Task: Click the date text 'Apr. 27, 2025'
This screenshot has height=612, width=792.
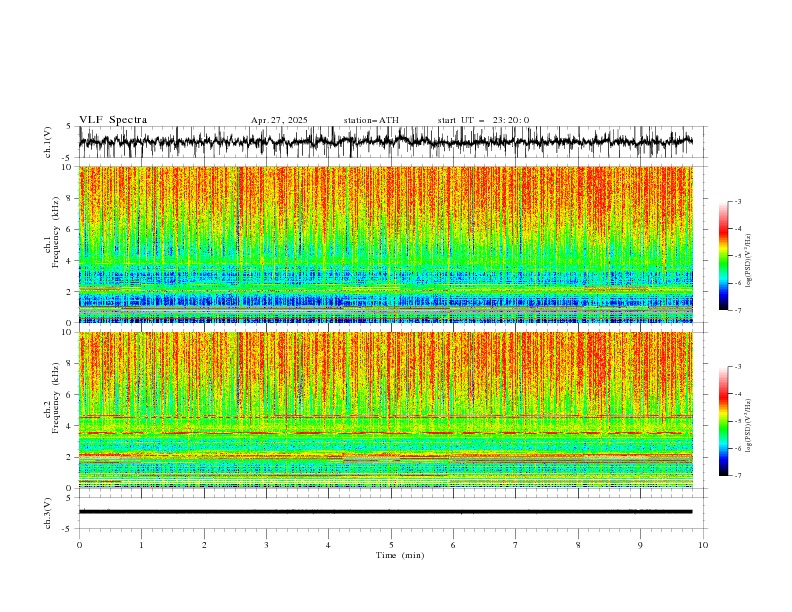Action: (x=279, y=120)
